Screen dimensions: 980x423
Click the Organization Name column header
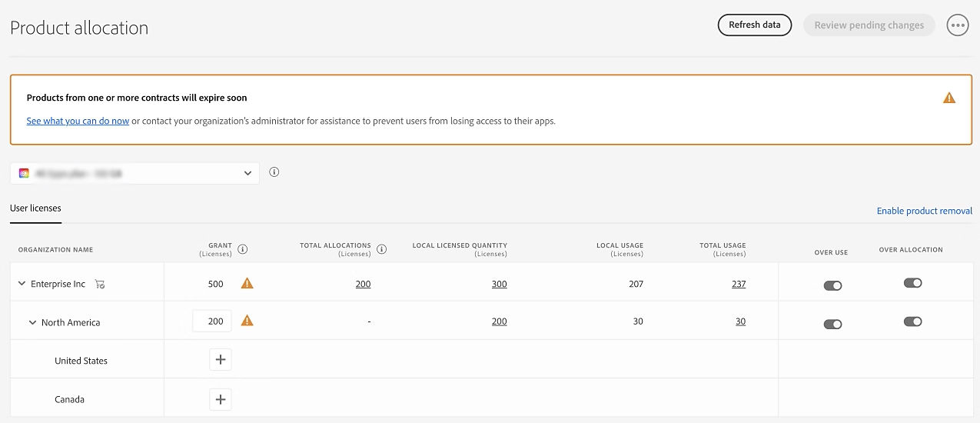tap(55, 250)
